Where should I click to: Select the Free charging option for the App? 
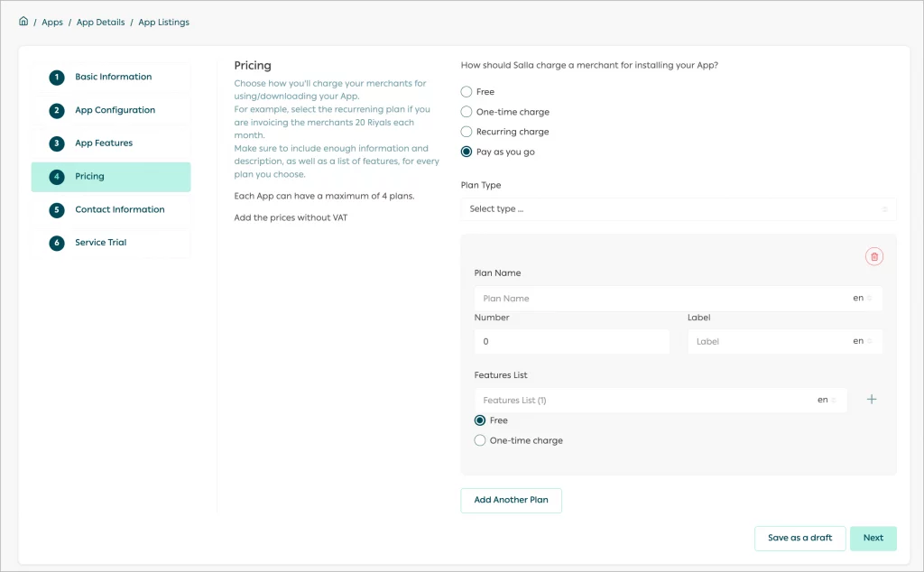coord(466,91)
